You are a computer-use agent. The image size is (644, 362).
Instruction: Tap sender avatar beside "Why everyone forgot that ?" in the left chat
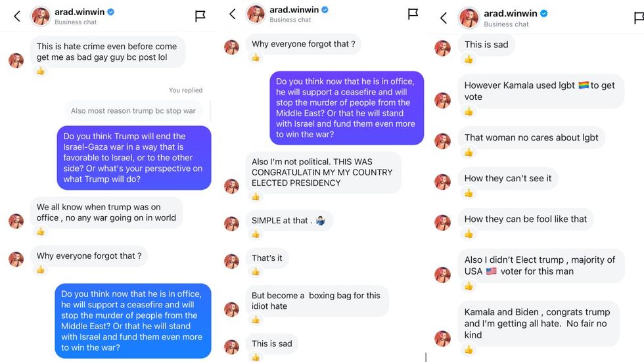[x=16, y=259]
